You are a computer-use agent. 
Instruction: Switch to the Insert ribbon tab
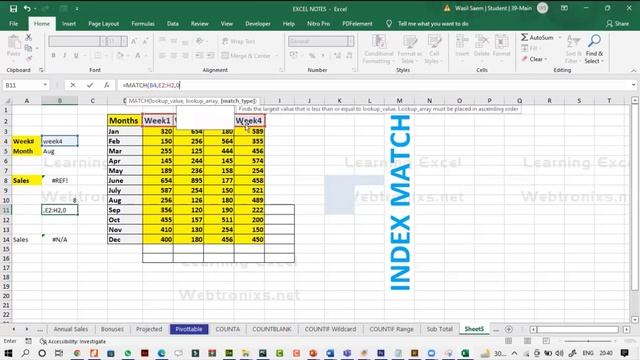(x=69, y=24)
